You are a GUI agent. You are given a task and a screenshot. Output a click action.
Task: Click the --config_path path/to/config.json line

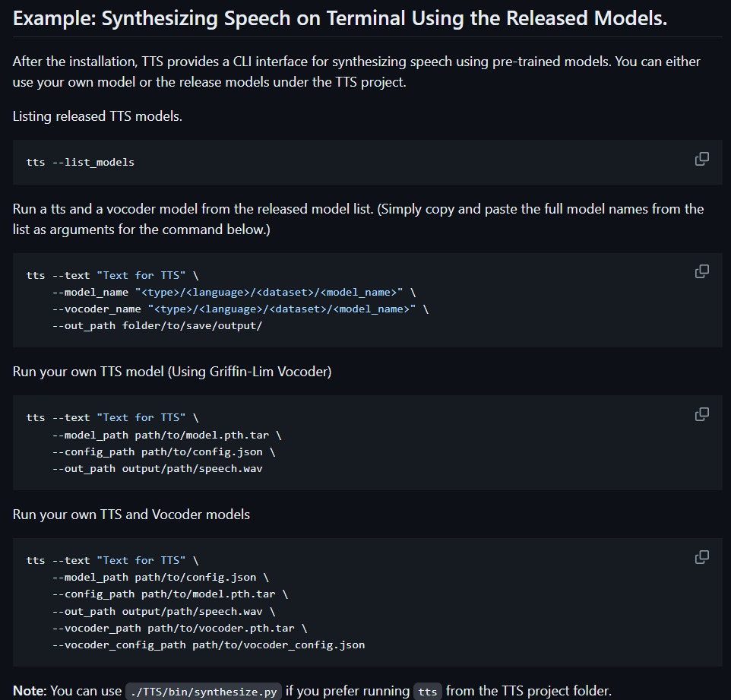[163, 452]
